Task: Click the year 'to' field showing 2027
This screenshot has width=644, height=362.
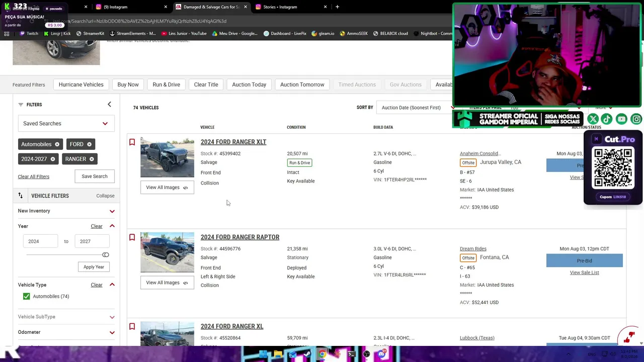Action: [92, 241]
